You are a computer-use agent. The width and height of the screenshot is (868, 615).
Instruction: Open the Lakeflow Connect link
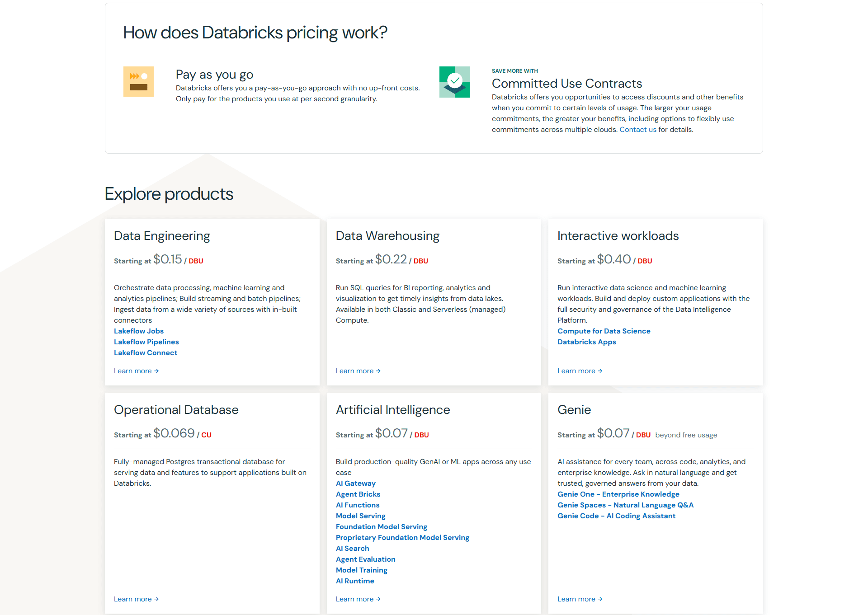click(x=146, y=353)
